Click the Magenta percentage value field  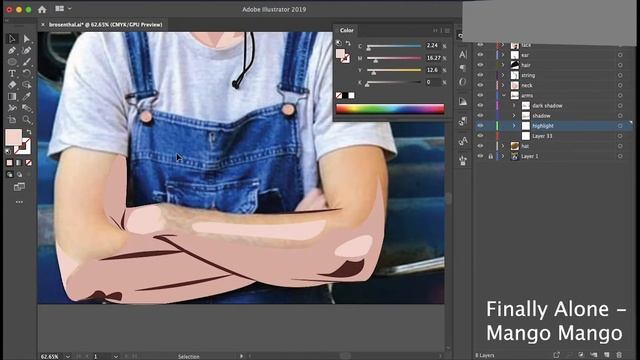pos(433,58)
